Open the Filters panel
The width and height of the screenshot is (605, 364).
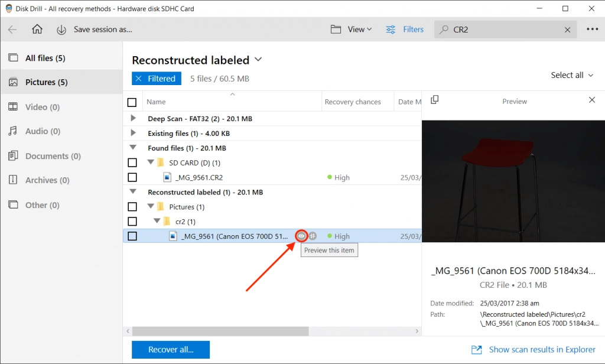[x=405, y=30]
